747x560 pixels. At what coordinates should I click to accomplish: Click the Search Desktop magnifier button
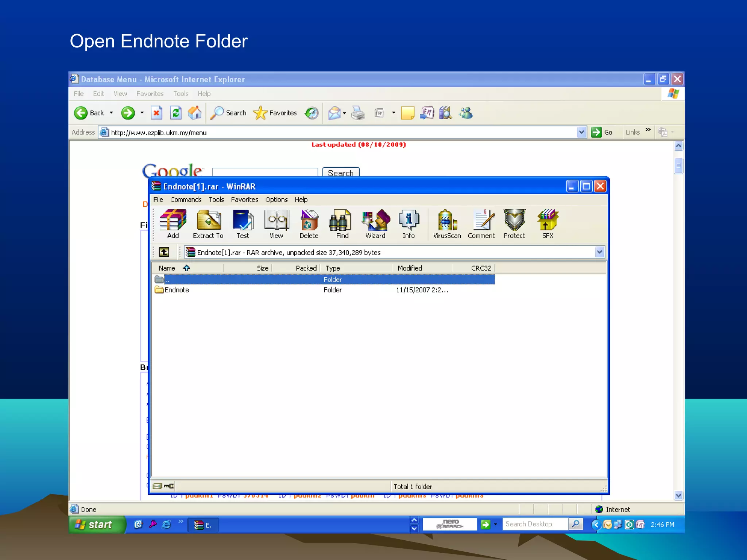click(576, 524)
